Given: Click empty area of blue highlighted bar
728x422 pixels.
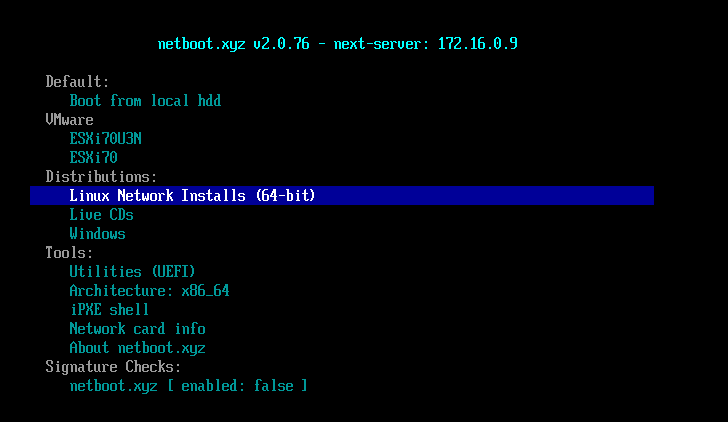Looking at the screenshot, I should pos(483,195).
